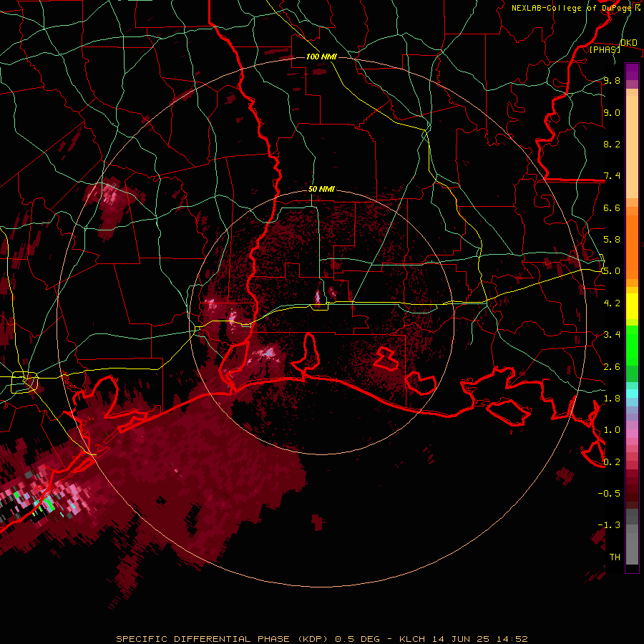The image size is (644, 644).
Task: Click the 3.4 value on the color scale
Action: [x=612, y=335]
